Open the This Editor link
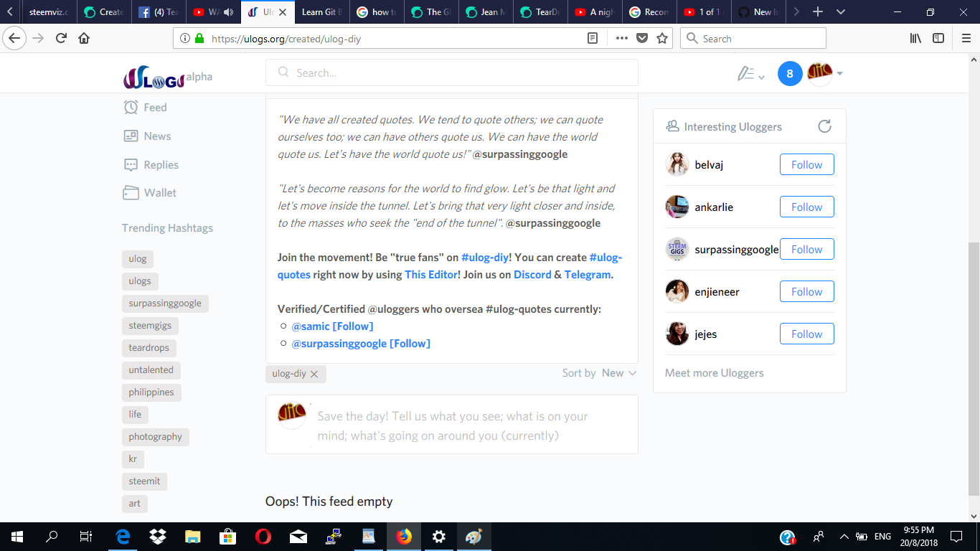 431,275
